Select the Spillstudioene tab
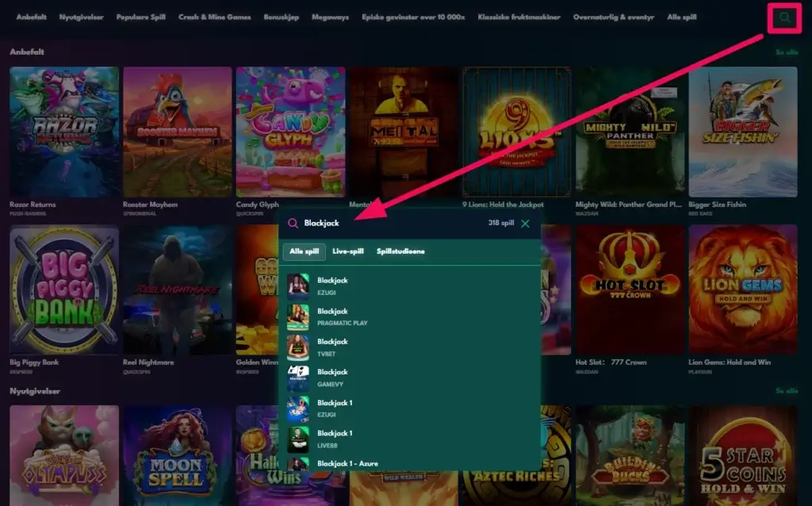Screen dimensions: 812x506 click(400, 251)
